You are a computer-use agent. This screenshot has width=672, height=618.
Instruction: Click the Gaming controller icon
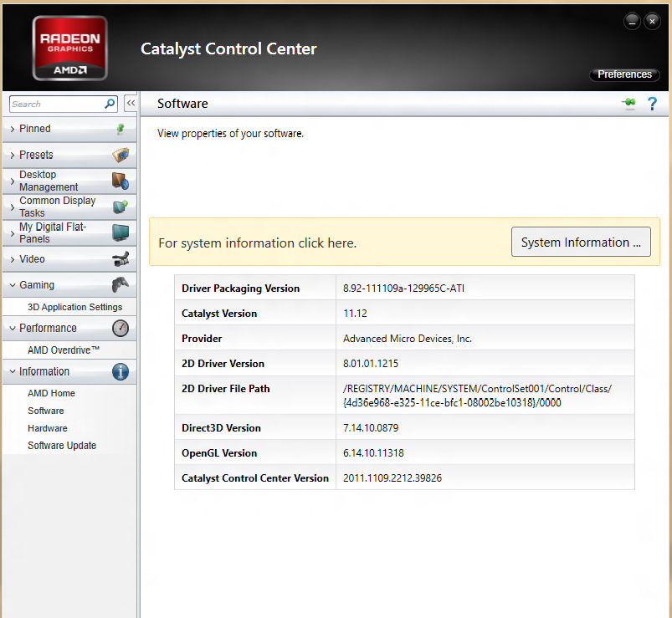coord(121,285)
